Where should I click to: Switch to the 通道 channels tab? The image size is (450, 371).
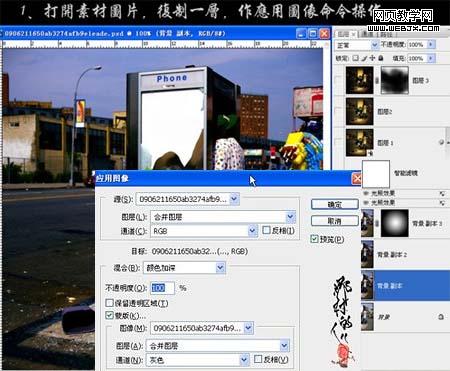pos(368,34)
